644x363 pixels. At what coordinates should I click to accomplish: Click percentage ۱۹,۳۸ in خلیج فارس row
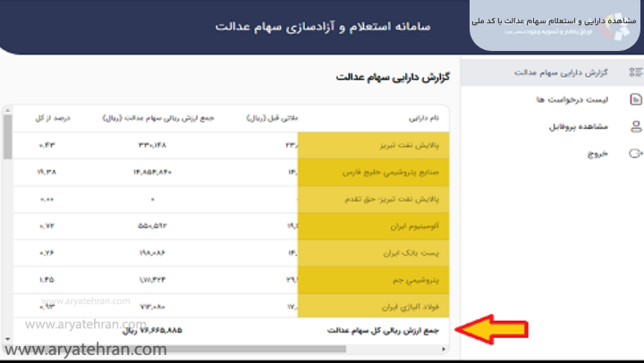47,172
